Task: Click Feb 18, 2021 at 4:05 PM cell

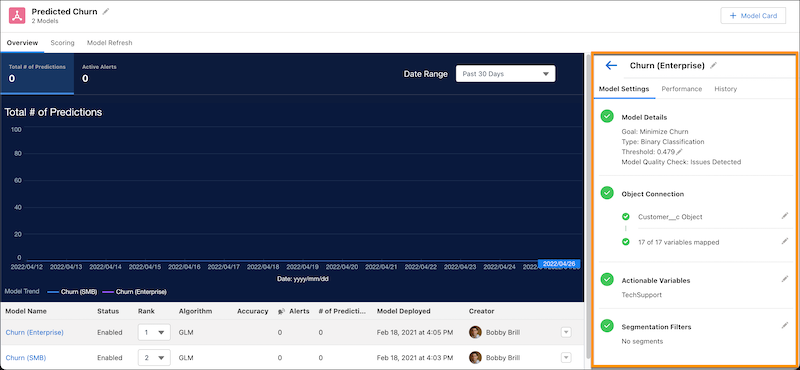Action: pyautogui.click(x=415, y=332)
